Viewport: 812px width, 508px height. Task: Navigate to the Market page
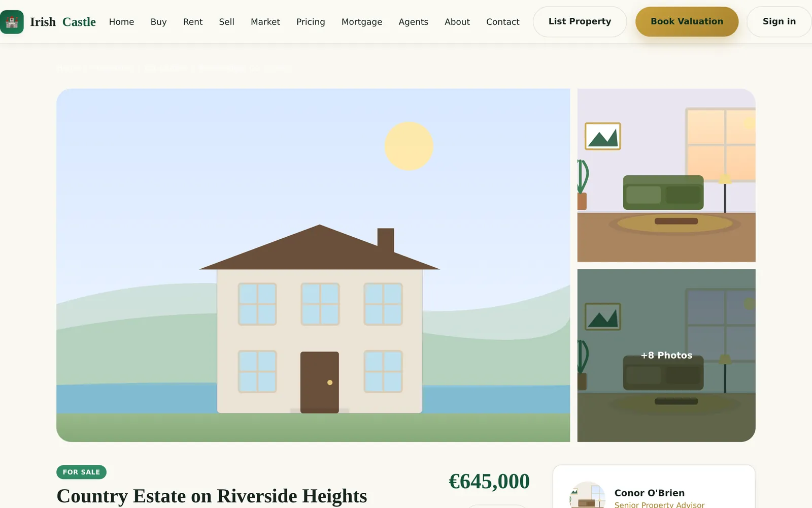click(265, 22)
